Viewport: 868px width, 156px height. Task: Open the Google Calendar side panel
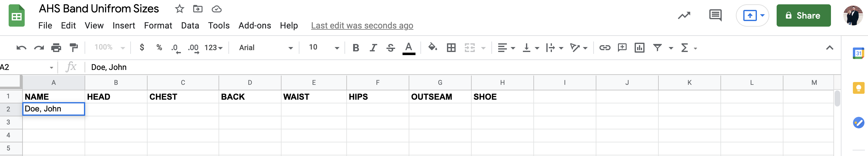click(x=858, y=53)
